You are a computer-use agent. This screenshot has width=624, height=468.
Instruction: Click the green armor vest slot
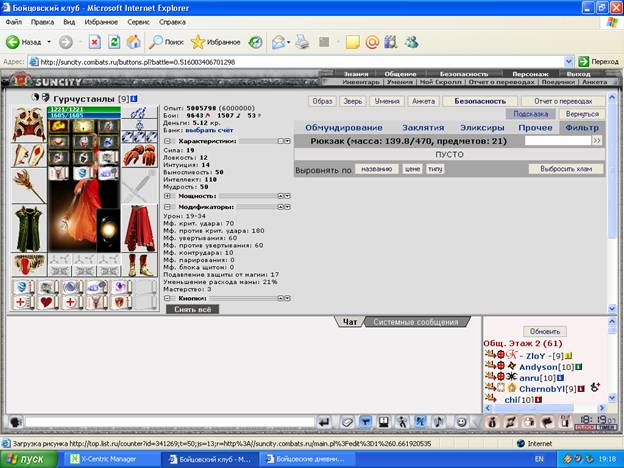29,228
